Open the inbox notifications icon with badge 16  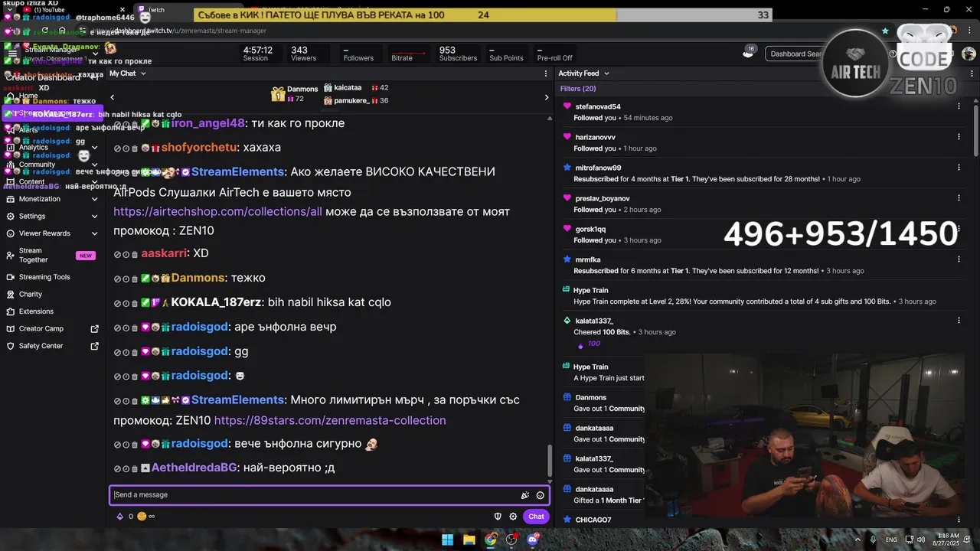click(749, 52)
